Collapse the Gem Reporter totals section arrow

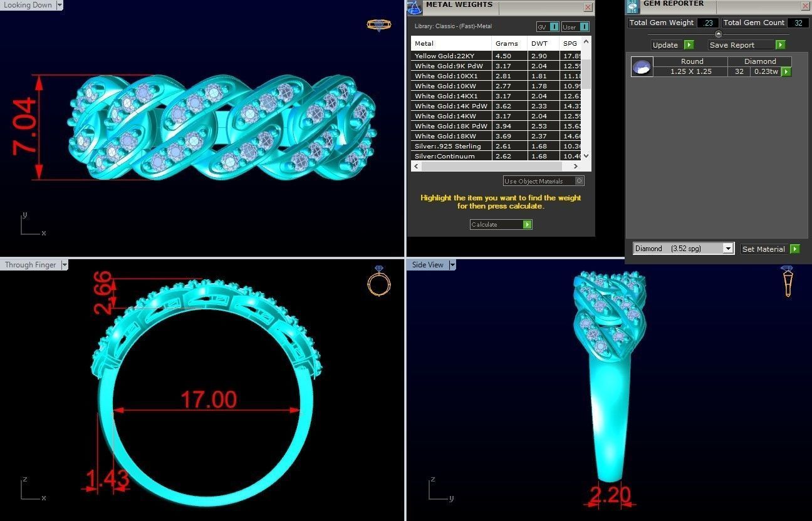click(718, 34)
